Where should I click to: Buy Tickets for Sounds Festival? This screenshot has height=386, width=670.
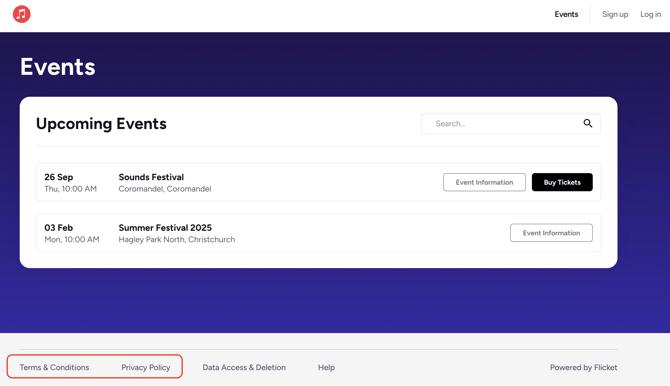point(562,182)
